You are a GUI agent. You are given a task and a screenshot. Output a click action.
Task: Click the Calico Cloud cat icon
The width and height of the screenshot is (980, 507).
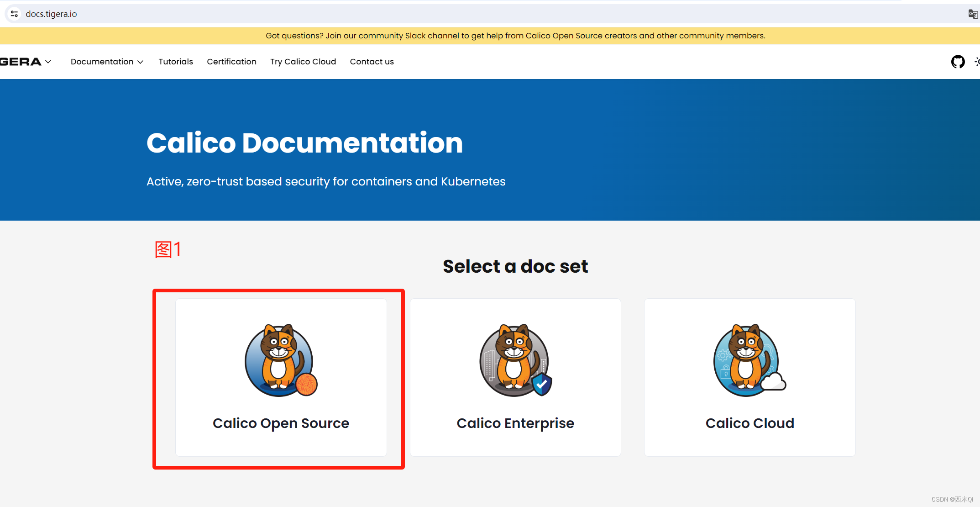[749, 360]
